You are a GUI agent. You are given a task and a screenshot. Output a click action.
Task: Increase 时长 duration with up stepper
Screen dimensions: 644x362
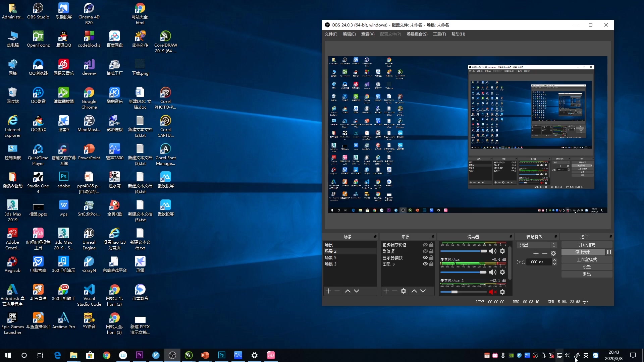tap(554, 260)
